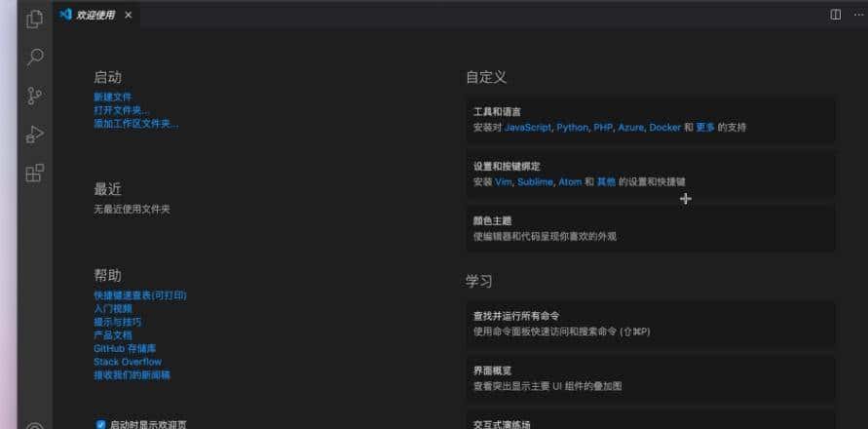Install Azure support link
Screen dimensions: 868x429
tap(631, 128)
